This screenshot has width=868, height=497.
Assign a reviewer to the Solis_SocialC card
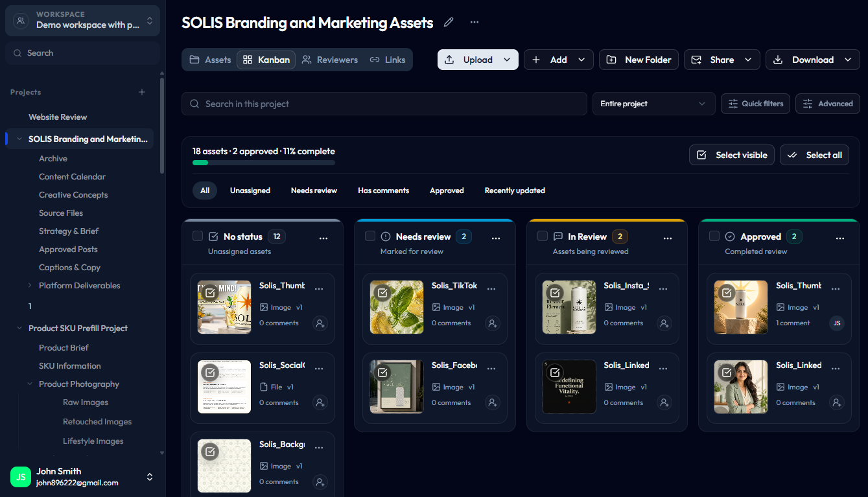(x=320, y=403)
